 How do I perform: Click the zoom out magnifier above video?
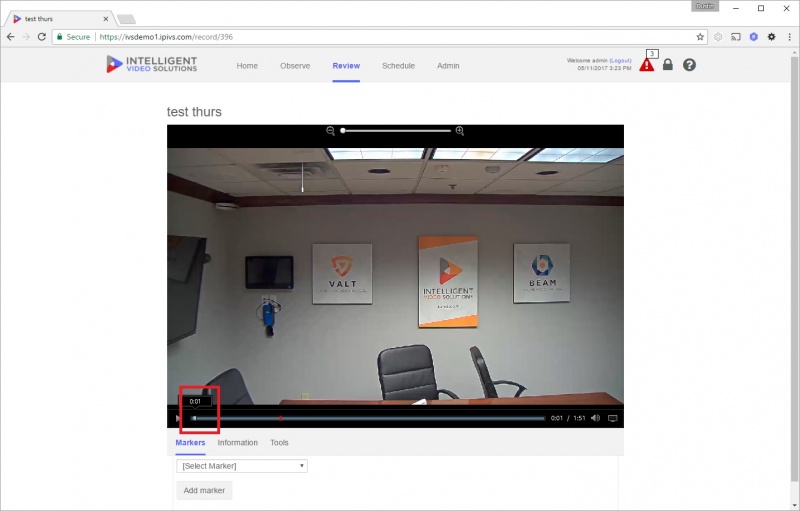coord(331,131)
